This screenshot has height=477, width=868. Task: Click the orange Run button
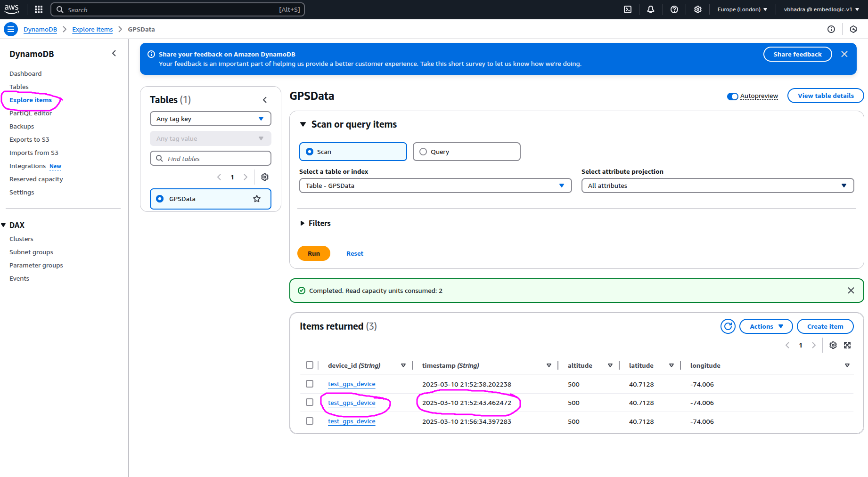click(314, 253)
